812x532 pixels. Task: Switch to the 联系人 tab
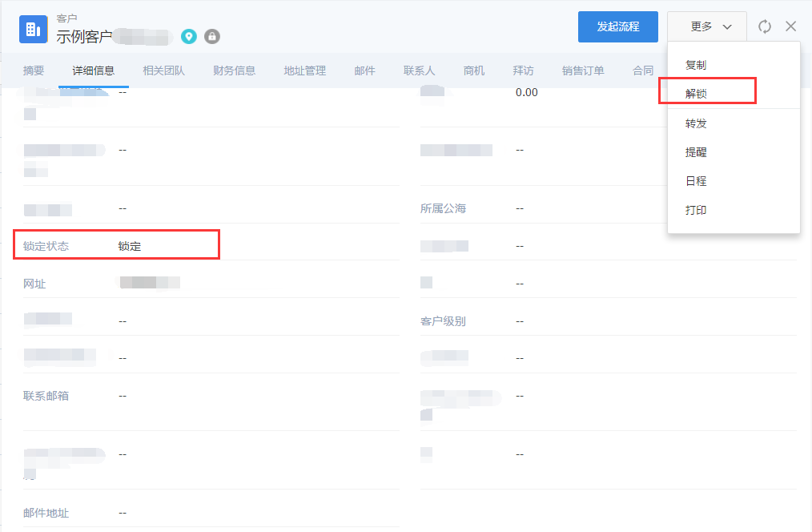coord(419,71)
